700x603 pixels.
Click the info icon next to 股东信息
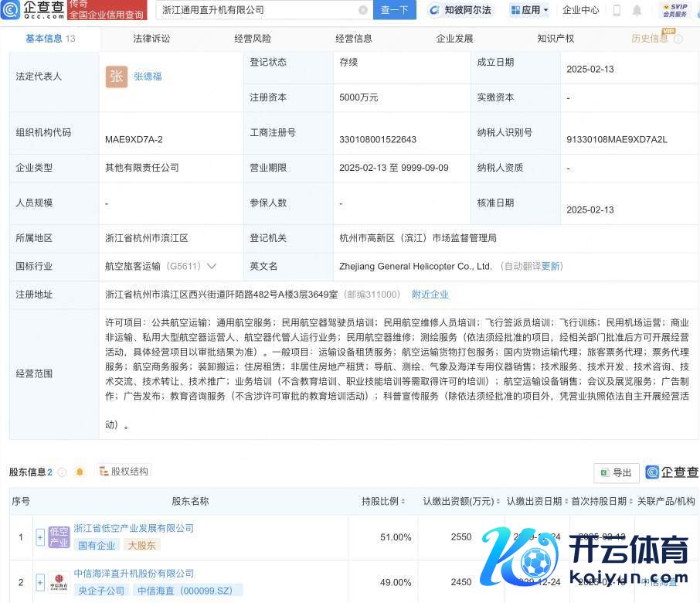[62, 472]
